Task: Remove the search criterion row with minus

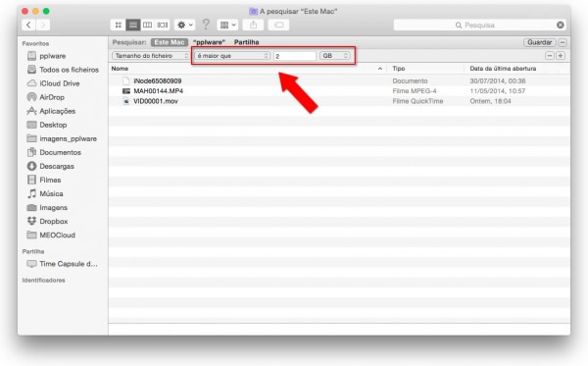Action: (x=550, y=56)
